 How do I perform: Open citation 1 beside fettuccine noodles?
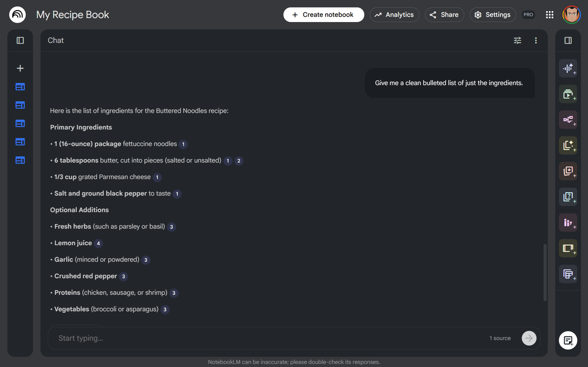[x=183, y=144]
